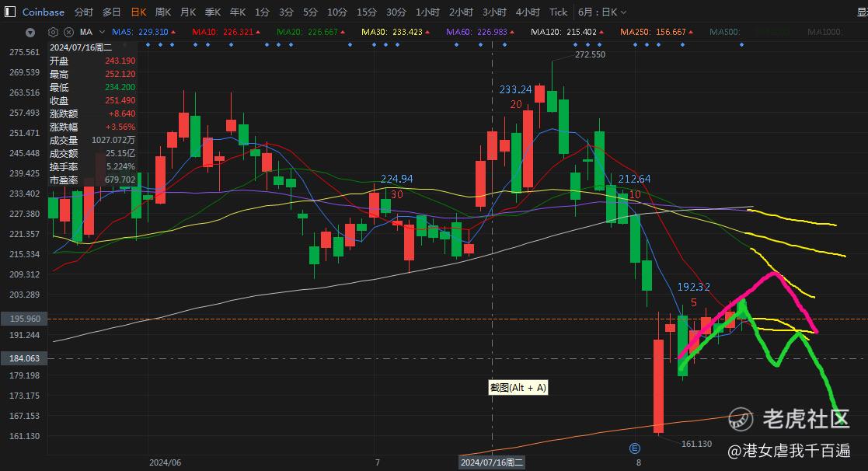The width and height of the screenshot is (868, 471).
Task: Click the 195.960 price level marker
Action: [x=25, y=319]
